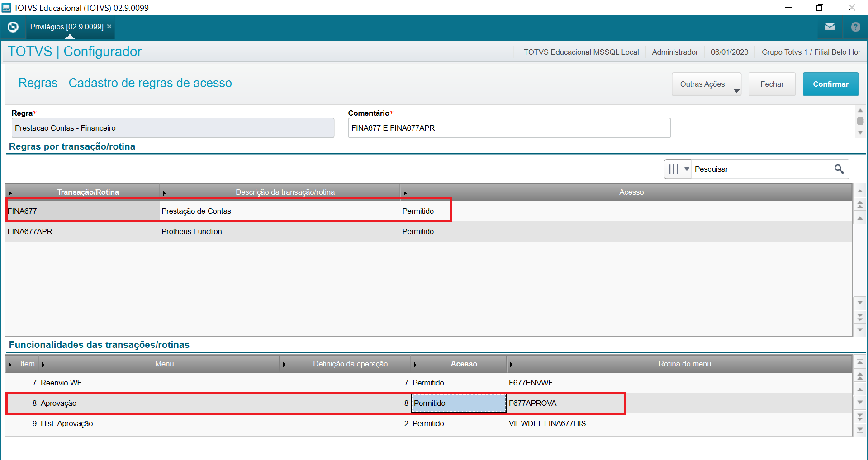Click the Administrador user label
Screen dimensions: 868x460
pyautogui.click(x=675, y=52)
